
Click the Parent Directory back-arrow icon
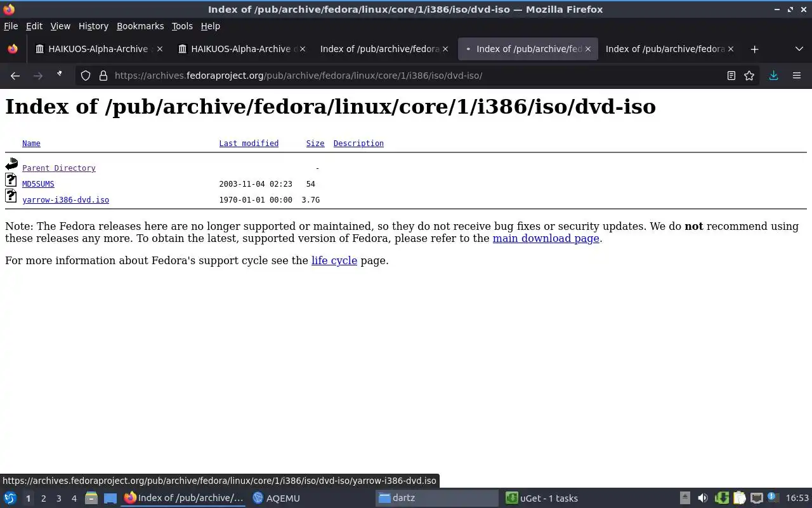[x=11, y=165]
